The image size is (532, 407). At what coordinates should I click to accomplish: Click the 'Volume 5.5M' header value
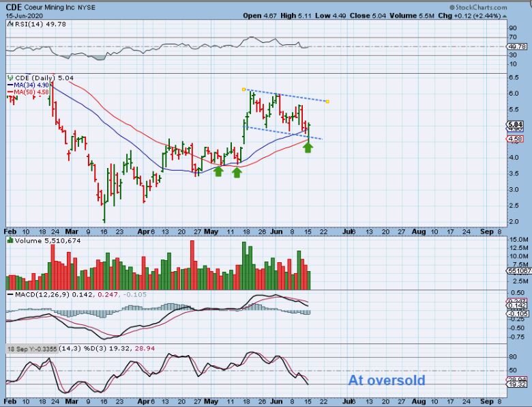pyautogui.click(x=411, y=16)
